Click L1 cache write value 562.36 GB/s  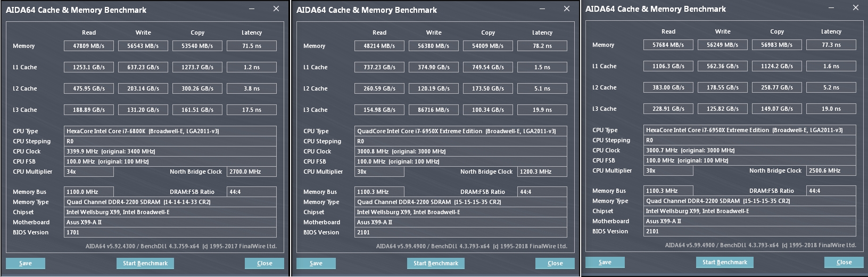(x=723, y=66)
